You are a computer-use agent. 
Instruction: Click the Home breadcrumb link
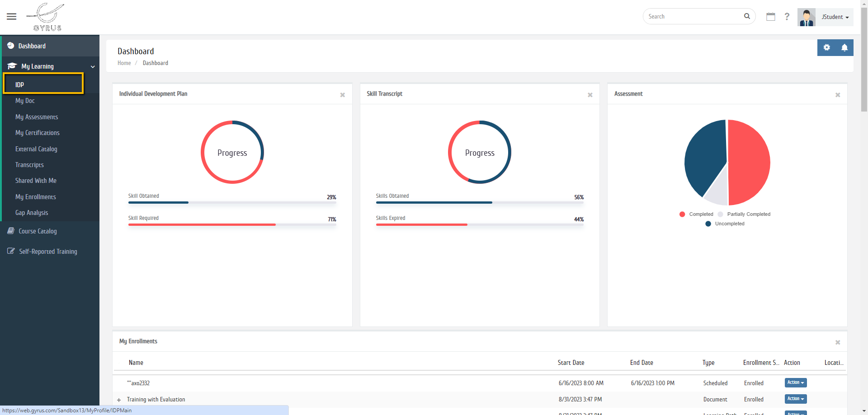pos(124,63)
